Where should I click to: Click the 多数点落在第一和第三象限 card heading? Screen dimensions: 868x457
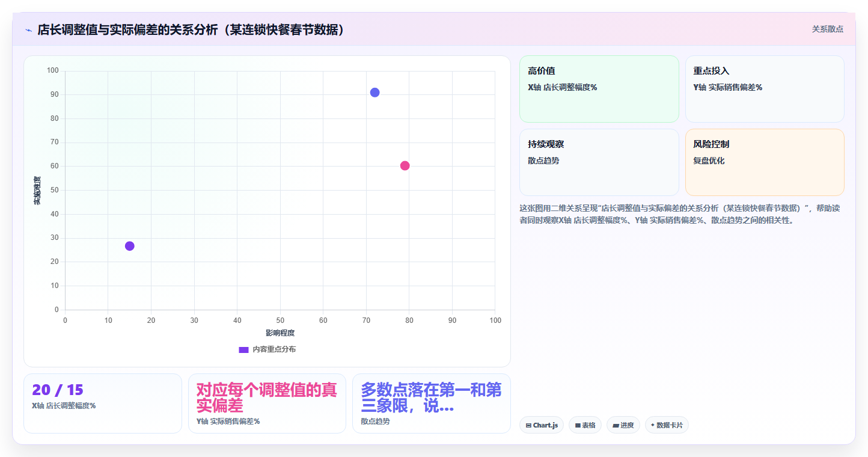(431, 397)
